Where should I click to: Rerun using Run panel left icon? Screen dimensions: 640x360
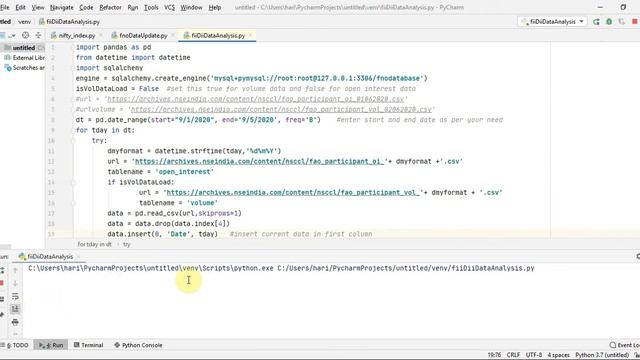[x=2, y=270]
